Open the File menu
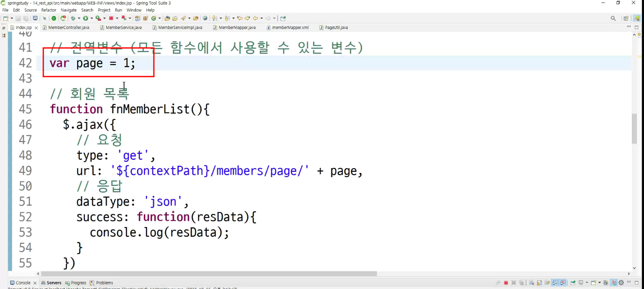Viewport: 644px width, 289px height. (x=5, y=10)
